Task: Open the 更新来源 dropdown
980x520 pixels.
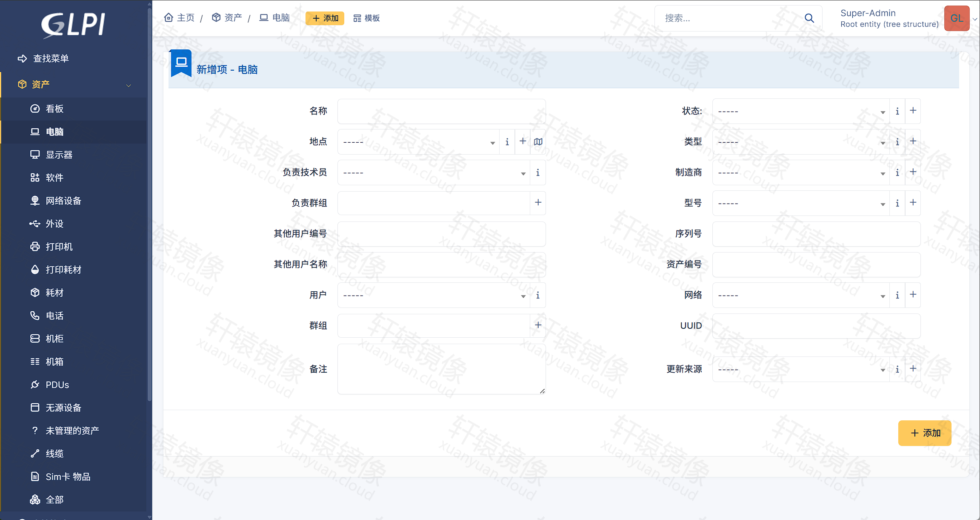Action: click(801, 369)
